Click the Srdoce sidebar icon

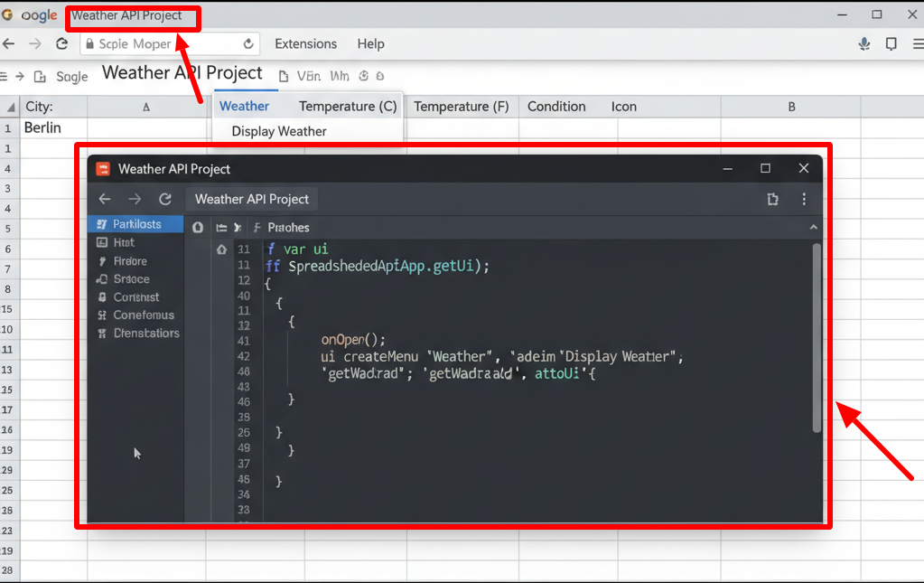[102, 278]
